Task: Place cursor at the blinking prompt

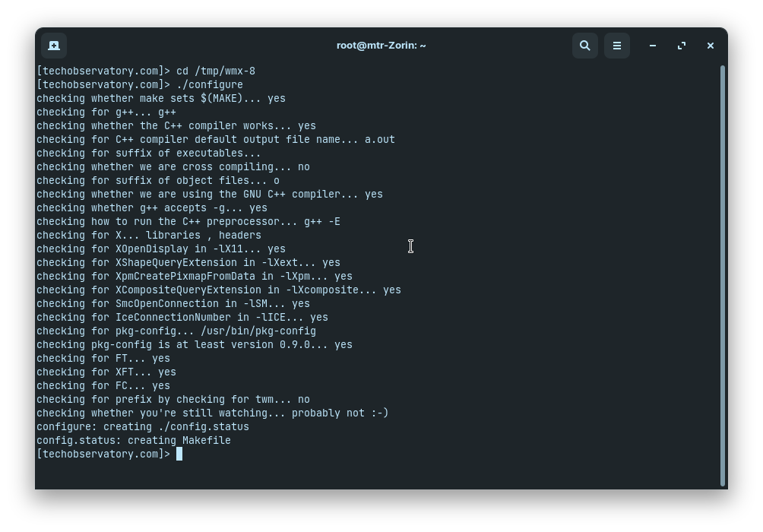Action: click(x=180, y=454)
